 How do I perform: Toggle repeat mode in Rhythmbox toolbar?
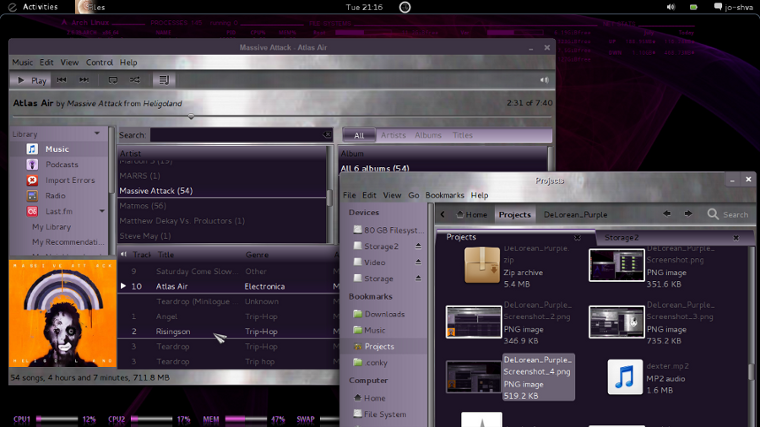(113, 80)
